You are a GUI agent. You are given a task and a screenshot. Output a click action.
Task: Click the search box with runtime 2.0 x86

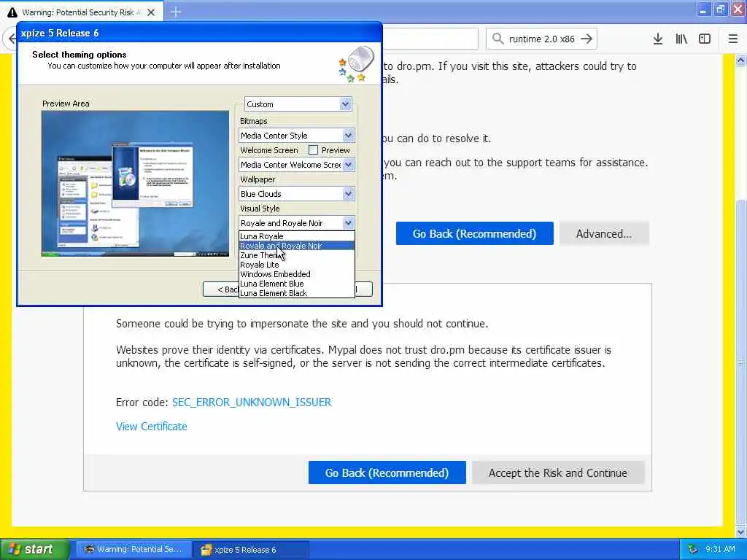point(541,39)
